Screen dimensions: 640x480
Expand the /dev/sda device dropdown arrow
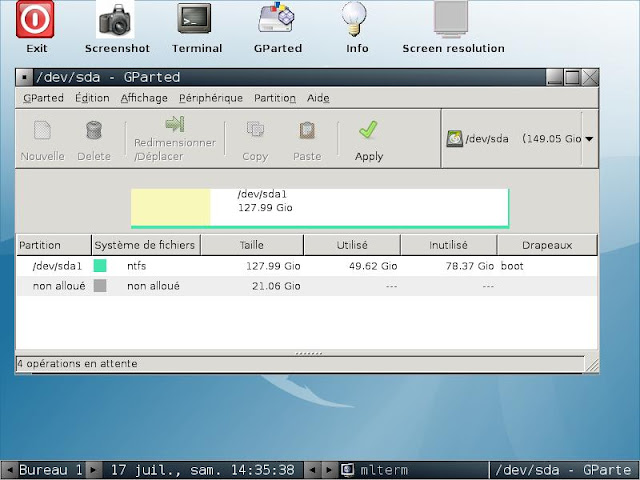coord(589,139)
